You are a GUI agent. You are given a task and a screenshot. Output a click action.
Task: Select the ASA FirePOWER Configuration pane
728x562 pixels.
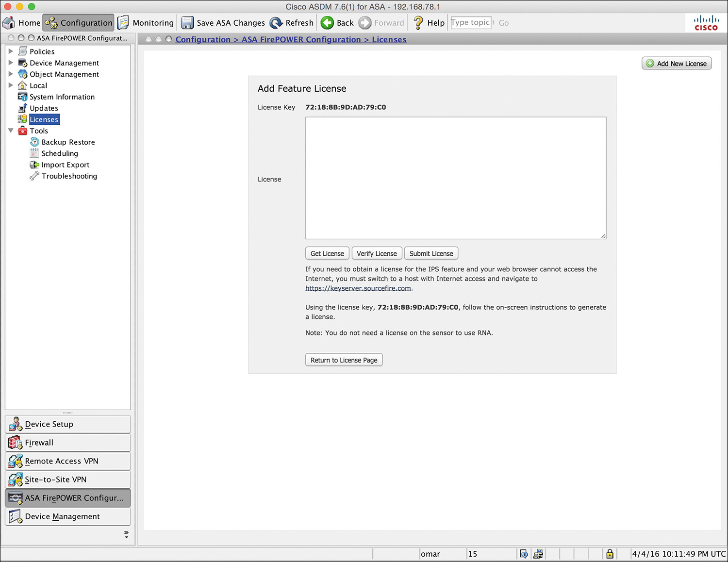pyautogui.click(x=68, y=498)
